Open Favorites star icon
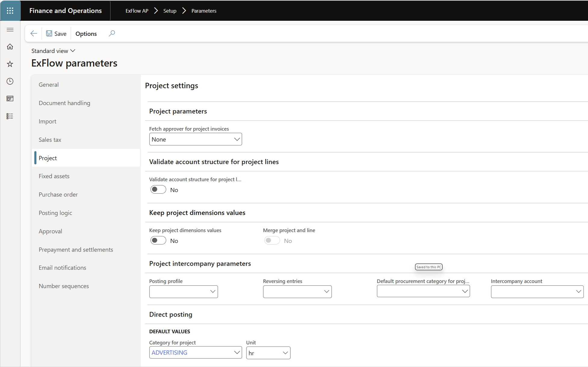 10,64
